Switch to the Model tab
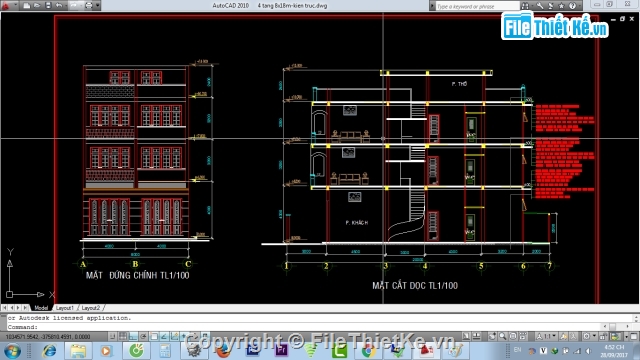 coord(41,308)
